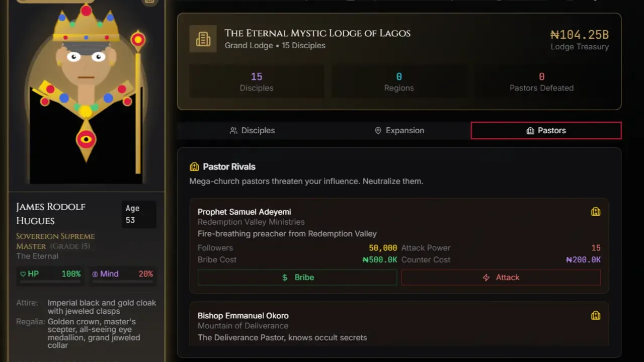
Task: Attack Prophet Samuel Adeyemi
Action: (x=501, y=278)
